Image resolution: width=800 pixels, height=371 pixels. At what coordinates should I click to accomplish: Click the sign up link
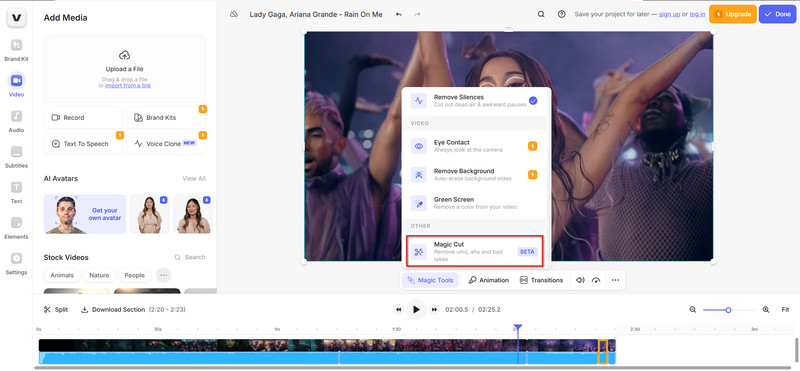click(x=669, y=14)
